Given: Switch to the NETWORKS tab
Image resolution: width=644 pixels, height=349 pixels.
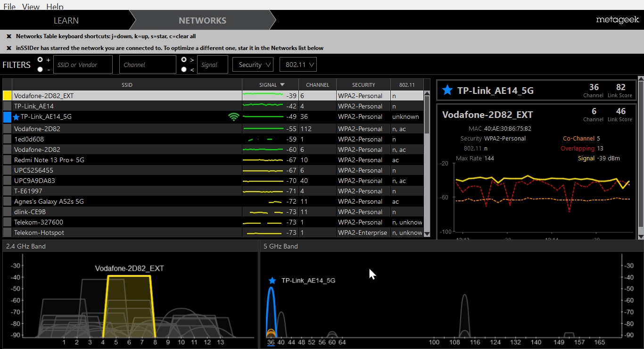Looking at the screenshot, I should pos(202,20).
